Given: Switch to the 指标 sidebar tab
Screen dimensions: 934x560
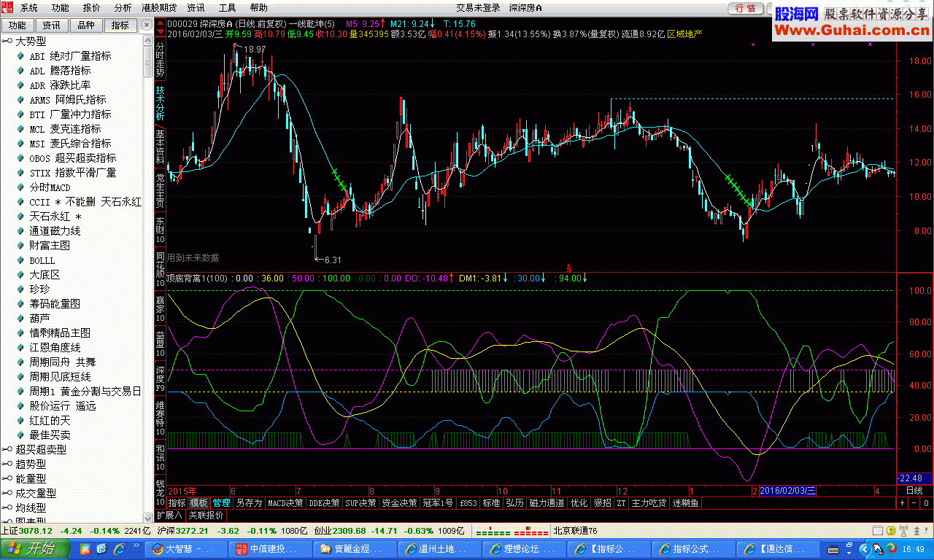Looking at the screenshot, I should (120, 26).
